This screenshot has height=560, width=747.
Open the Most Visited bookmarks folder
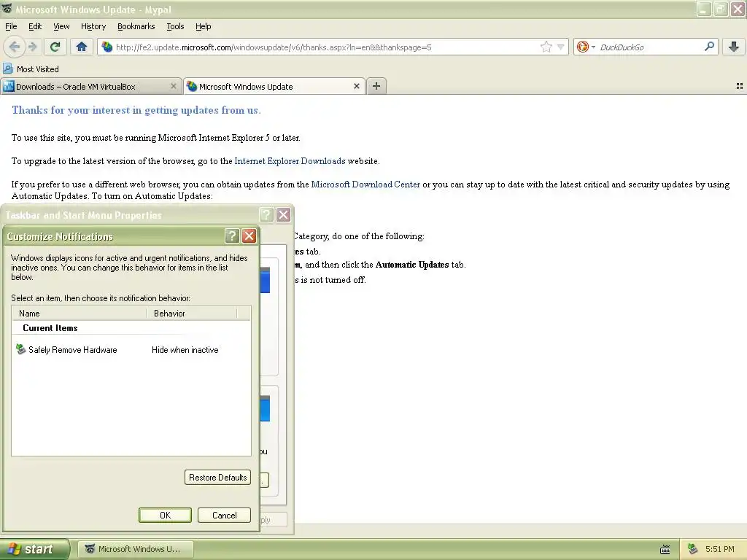pos(31,69)
